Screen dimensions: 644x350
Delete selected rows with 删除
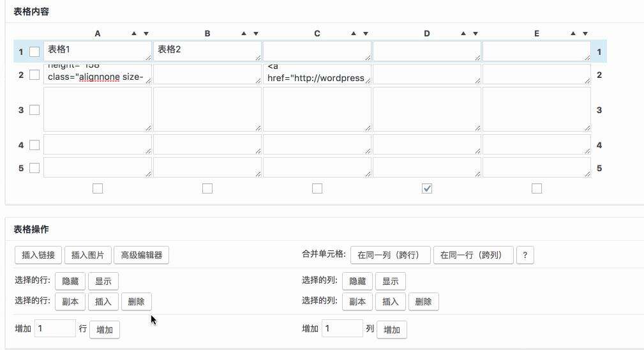click(136, 301)
